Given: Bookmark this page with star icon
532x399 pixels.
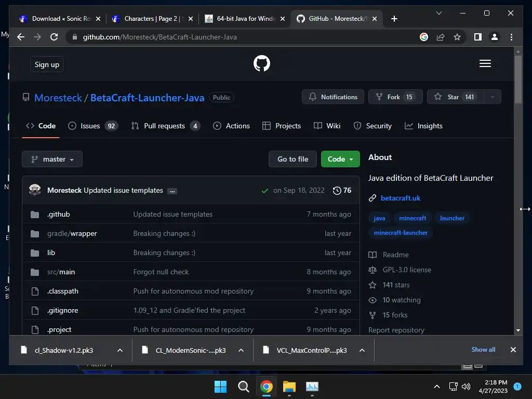Looking at the screenshot, I should pyautogui.click(x=457, y=37).
